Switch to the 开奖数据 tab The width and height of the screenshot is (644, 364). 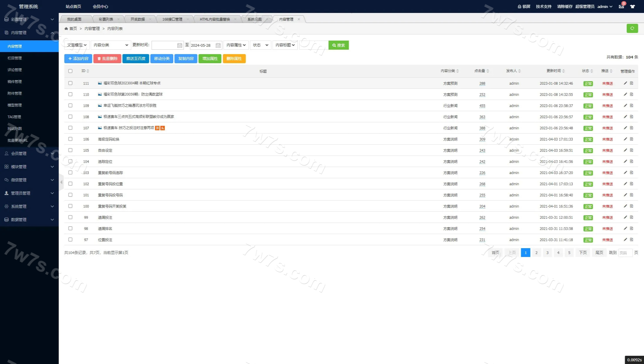click(x=137, y=19)
